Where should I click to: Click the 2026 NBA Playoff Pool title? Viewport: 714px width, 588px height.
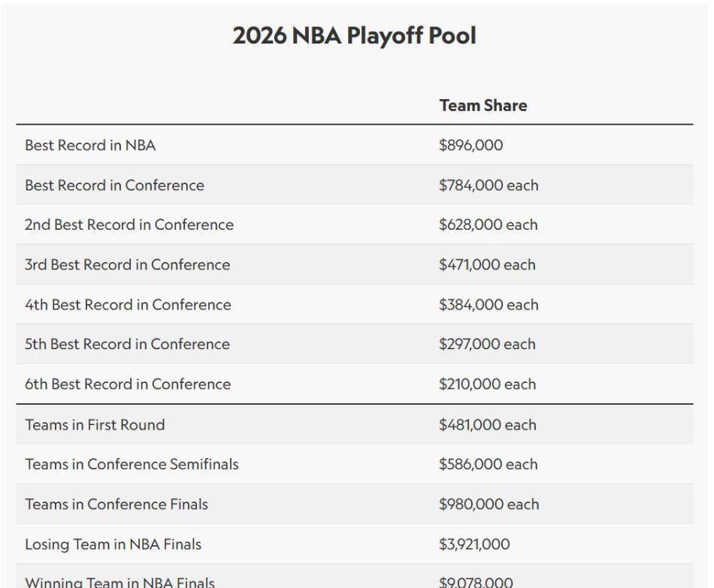coord(354,35)
